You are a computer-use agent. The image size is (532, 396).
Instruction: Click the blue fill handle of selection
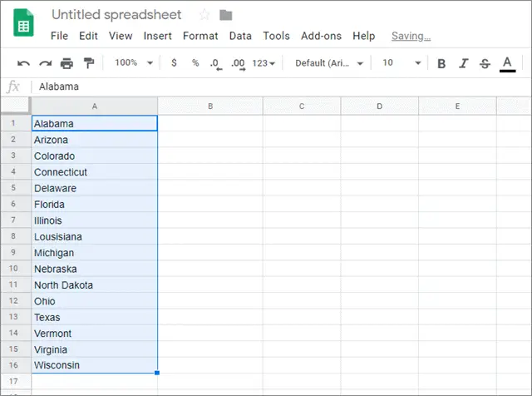point(157,373)
